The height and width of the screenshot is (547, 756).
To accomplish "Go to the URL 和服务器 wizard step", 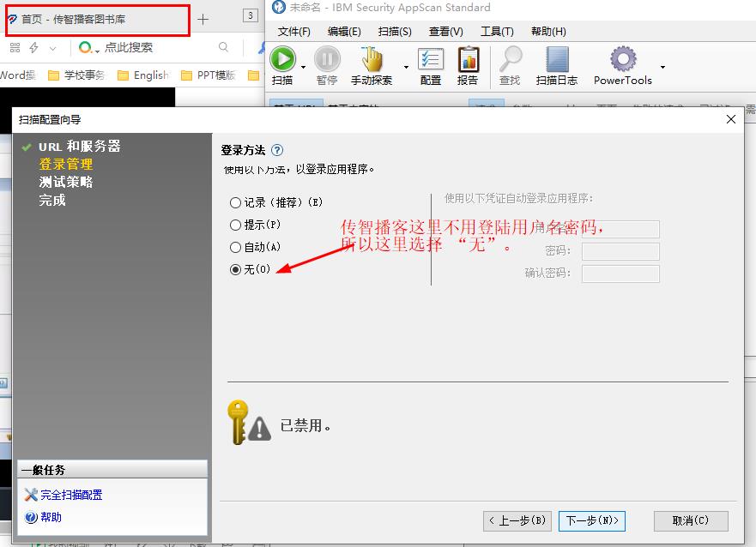I will 80,147.
